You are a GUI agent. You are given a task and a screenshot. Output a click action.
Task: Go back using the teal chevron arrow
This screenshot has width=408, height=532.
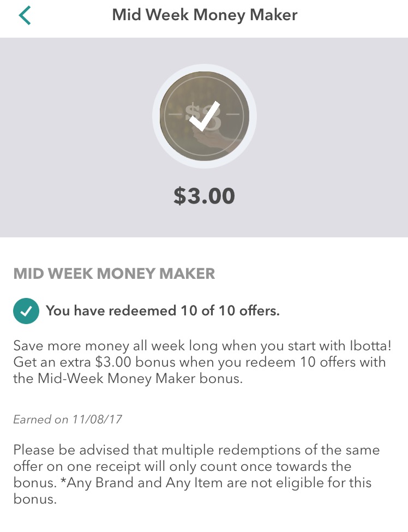coord(25,15)
